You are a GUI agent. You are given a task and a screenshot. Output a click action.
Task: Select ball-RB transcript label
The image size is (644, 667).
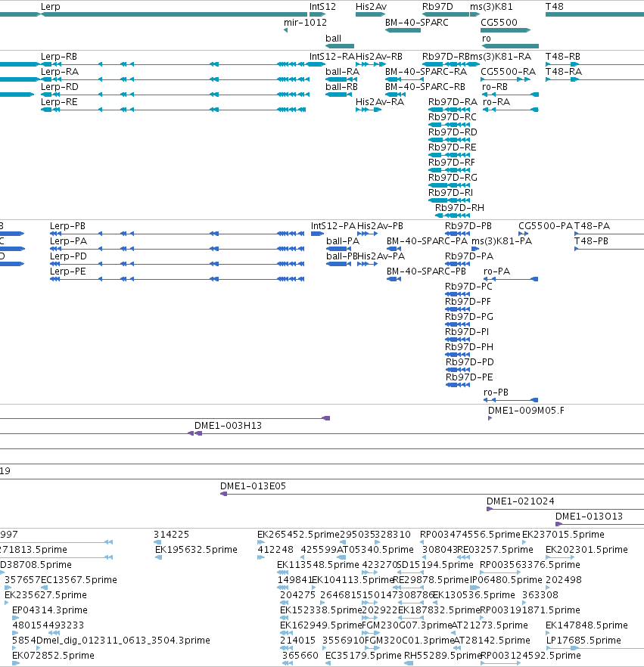click(341, 87)
